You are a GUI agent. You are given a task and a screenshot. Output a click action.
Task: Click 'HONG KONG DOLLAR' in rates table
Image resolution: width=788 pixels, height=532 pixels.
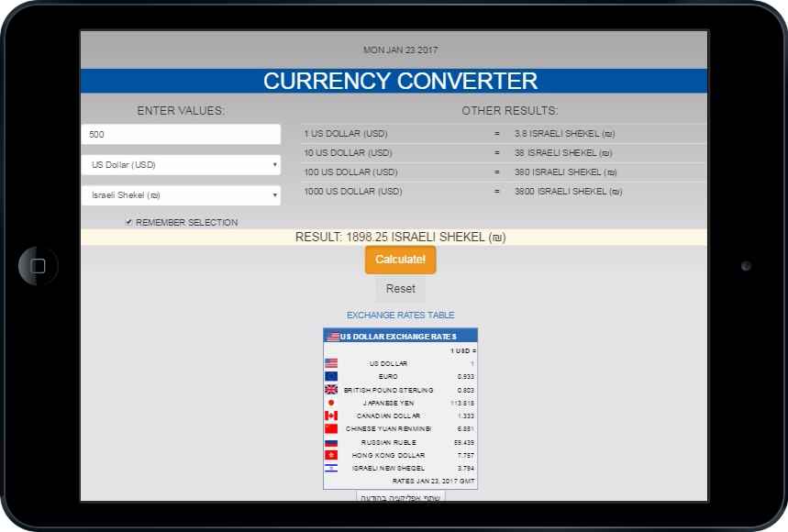point(388,455)
